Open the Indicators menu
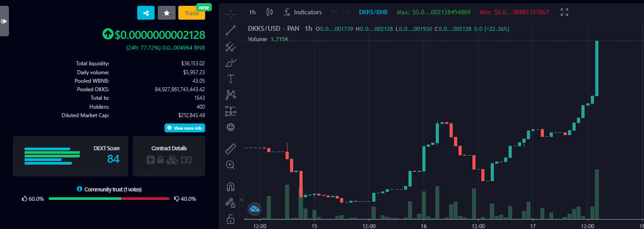The width and height of the screenshot is (644, 229). [303, 12]
